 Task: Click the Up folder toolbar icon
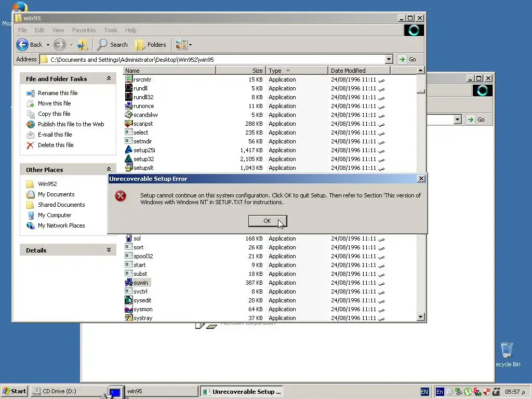(x=83, y=45)
